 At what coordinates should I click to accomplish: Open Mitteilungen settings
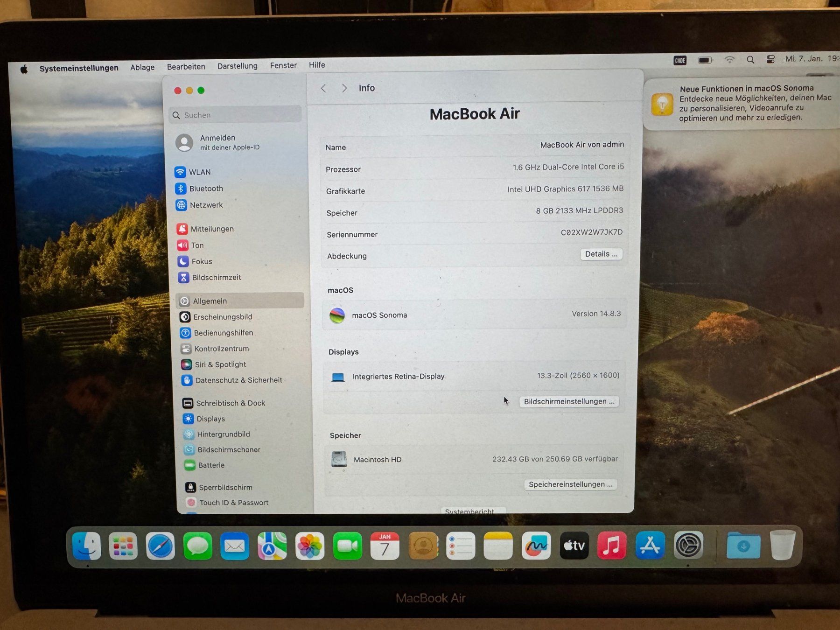coord(205,229)
